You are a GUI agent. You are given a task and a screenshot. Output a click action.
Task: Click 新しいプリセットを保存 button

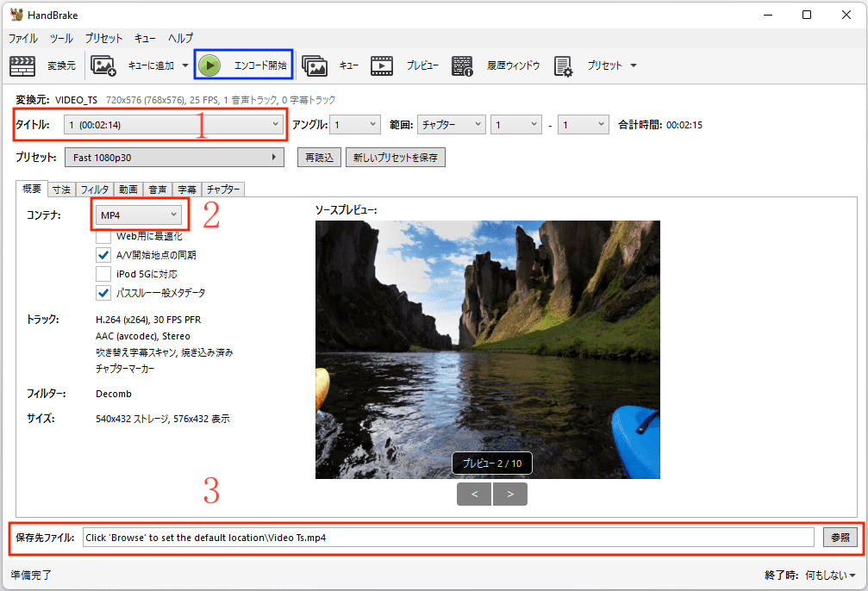pyautogui.click(x=396, y=157)
